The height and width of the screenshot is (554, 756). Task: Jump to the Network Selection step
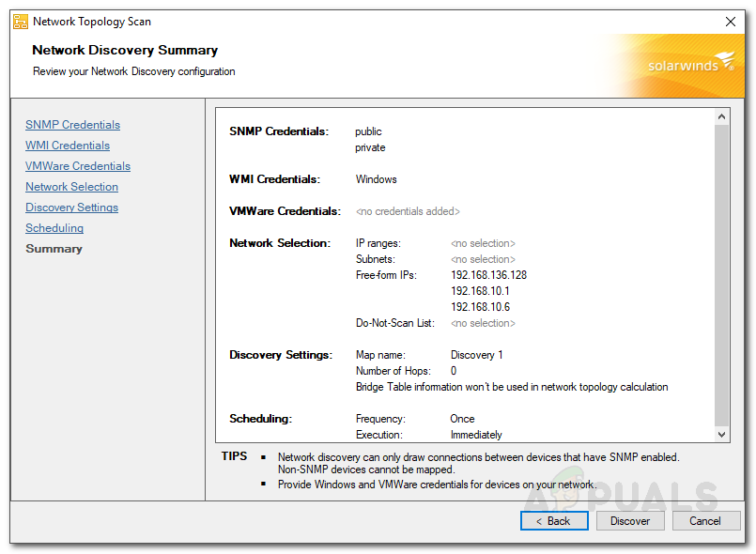click(x=71, y=187)
